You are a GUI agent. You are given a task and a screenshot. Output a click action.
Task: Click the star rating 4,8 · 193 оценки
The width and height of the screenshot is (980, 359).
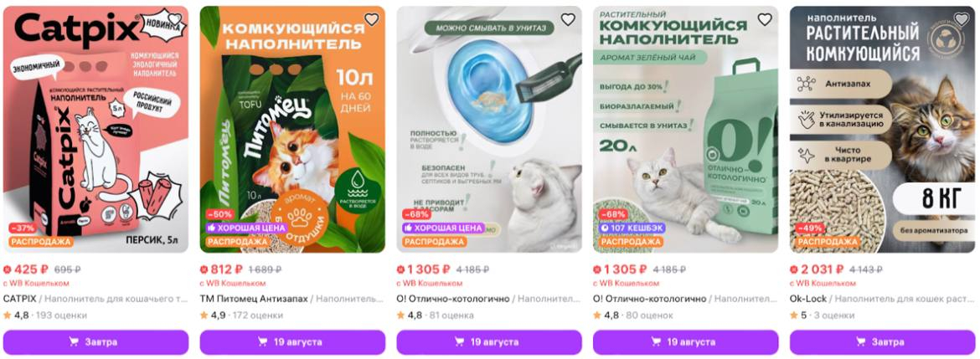(x=45, y=315)
